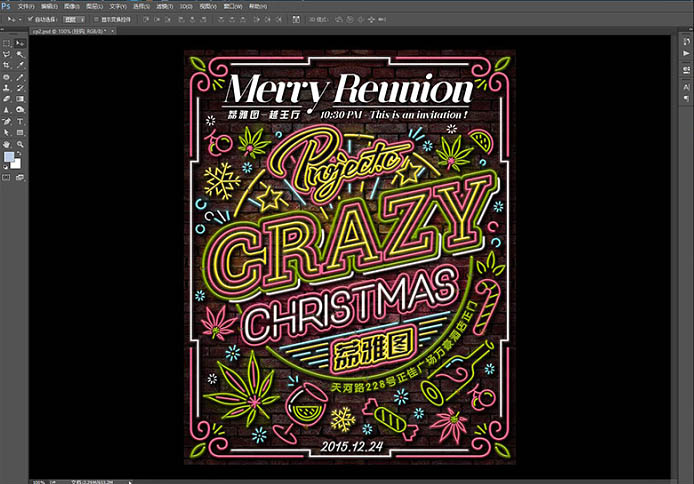Screen dimensions: 694x484
Task: Click the zoom percentage field in status bar
Action: click(x=39, y=480)
